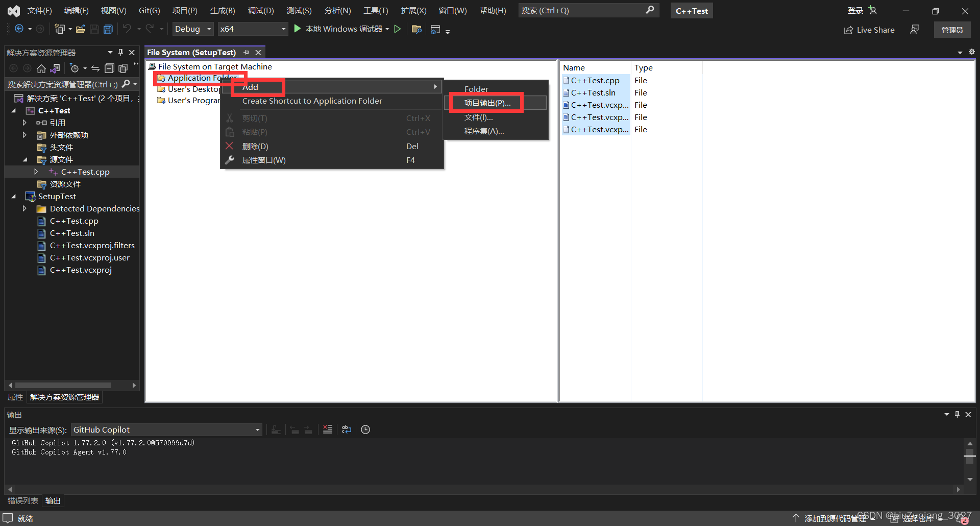Click the save all icon
980x526 pixels.
coord(108,29)
